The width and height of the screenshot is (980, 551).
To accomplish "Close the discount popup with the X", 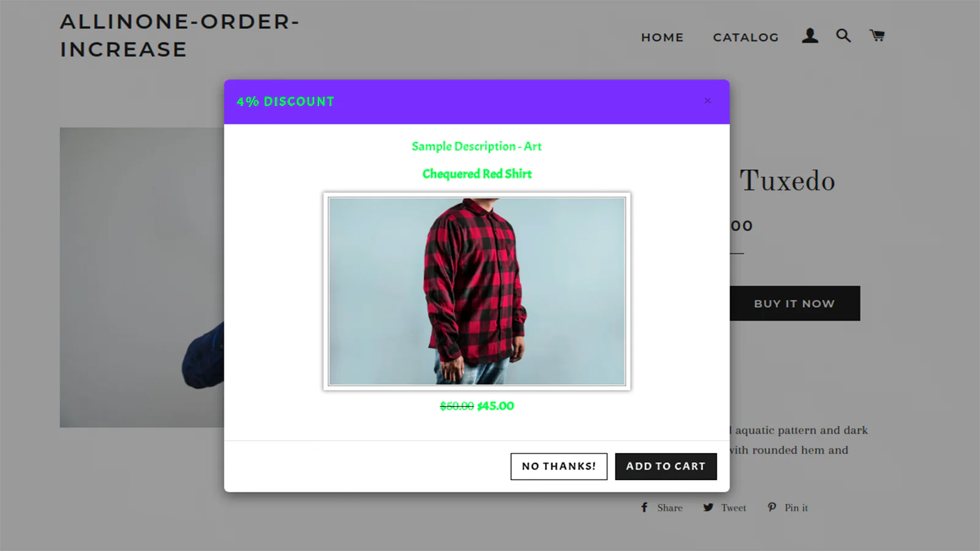I will (707, 100).
